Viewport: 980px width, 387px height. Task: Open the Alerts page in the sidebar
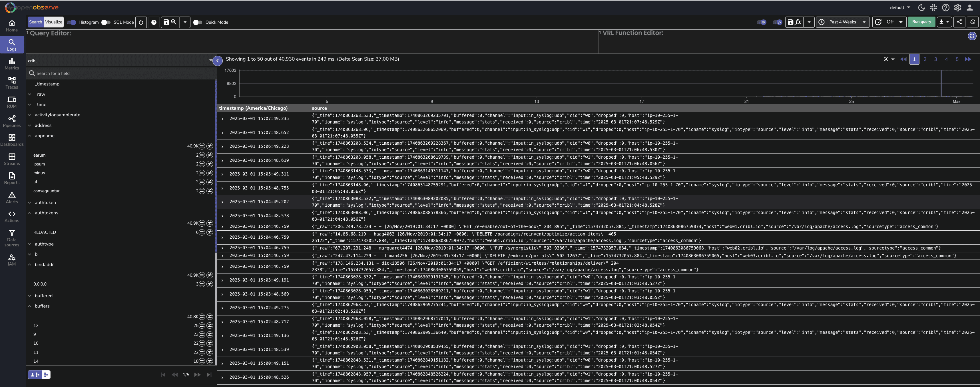pyautogui.click(x=12, y=197)
